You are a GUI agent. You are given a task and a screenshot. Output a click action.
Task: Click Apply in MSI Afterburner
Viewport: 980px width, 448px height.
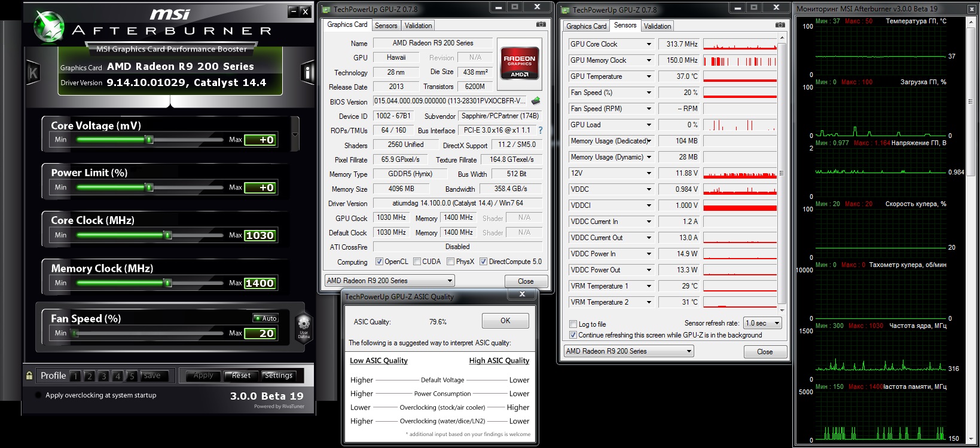203,376
